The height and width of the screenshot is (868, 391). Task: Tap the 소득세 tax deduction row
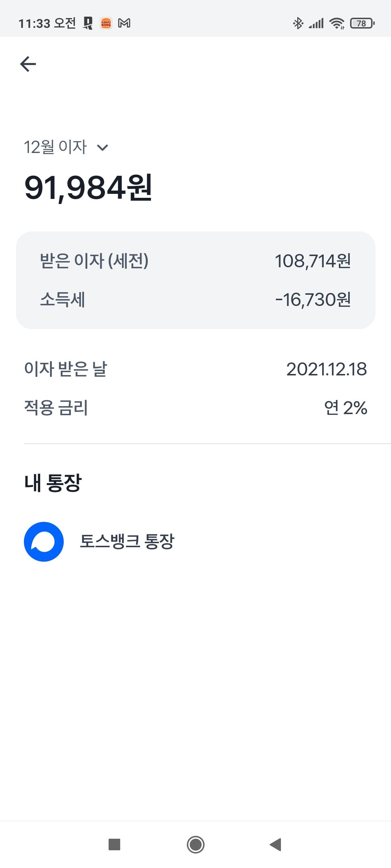[195, 300]
